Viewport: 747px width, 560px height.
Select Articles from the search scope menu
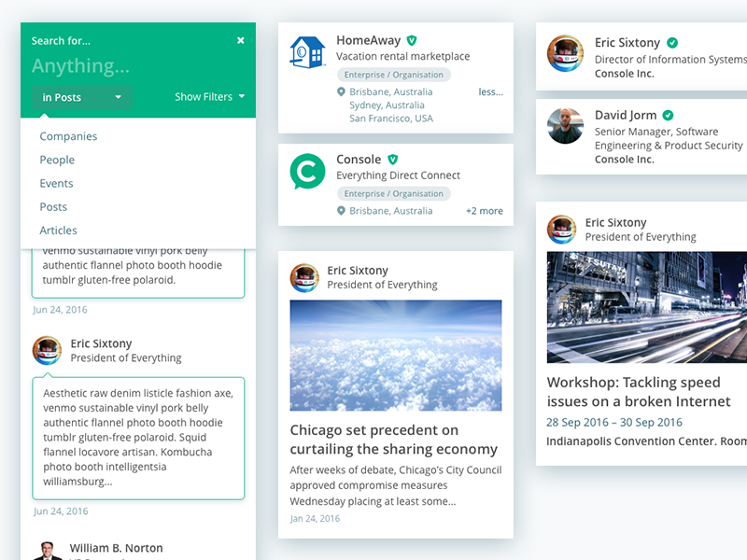tap(58, 231)
